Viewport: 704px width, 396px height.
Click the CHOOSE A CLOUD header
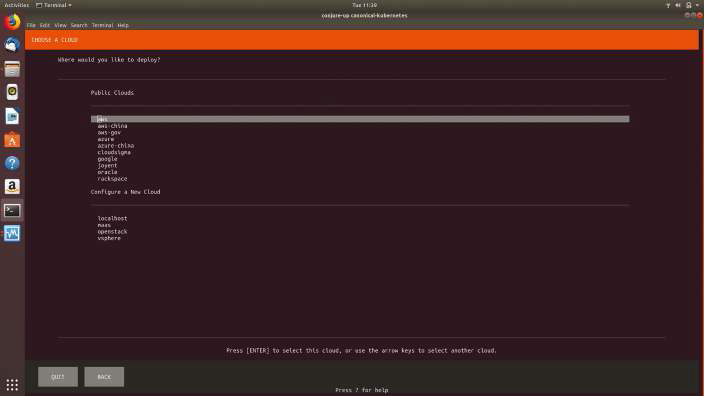coord(54,40)
